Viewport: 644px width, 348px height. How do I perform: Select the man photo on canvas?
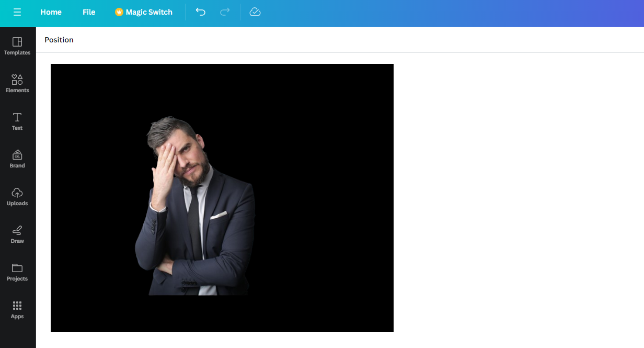(195, 206)
